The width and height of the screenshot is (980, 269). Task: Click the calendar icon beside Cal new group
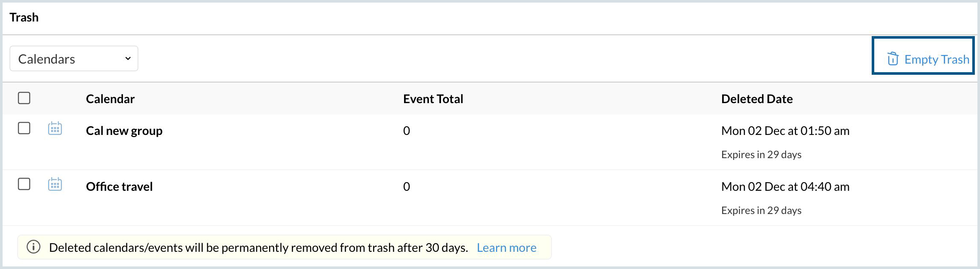click(55, 128)
